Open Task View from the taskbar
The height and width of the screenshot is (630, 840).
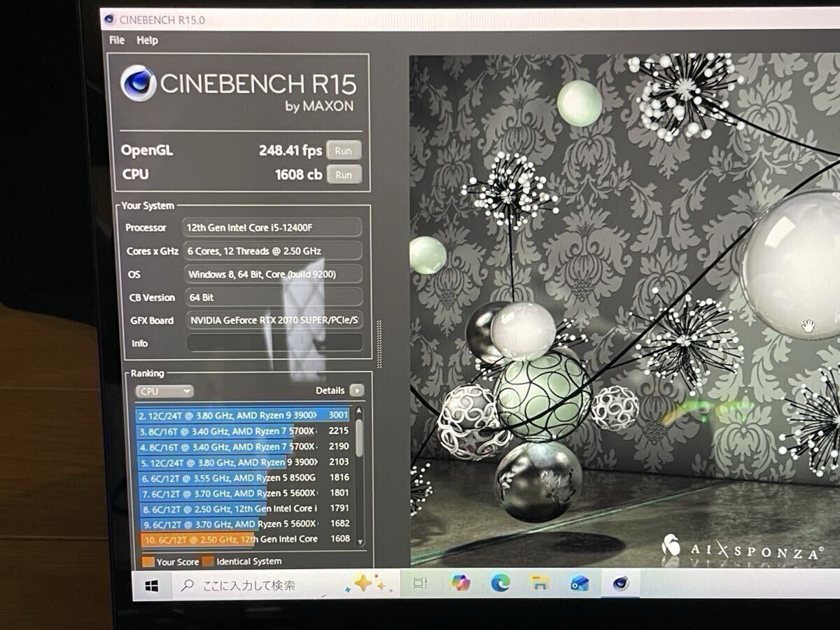pyautogui.click(x=421, y=583)
